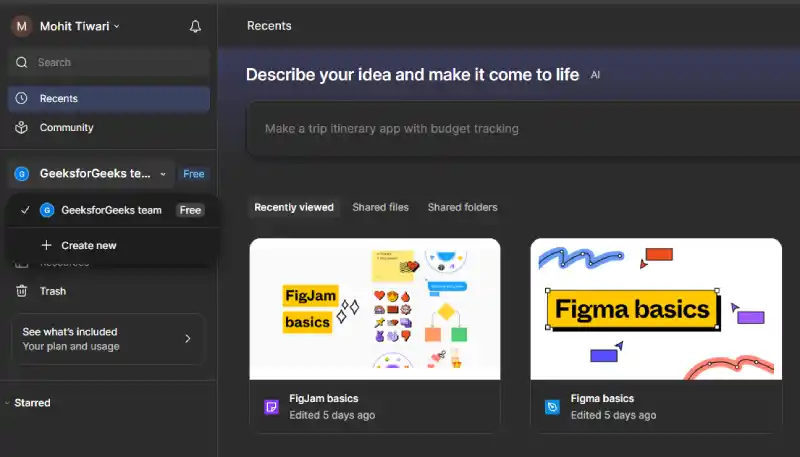This screenshot has height=457, width=800.
Task: Click the AI prompt text field
Action: [x=523, y=129]
